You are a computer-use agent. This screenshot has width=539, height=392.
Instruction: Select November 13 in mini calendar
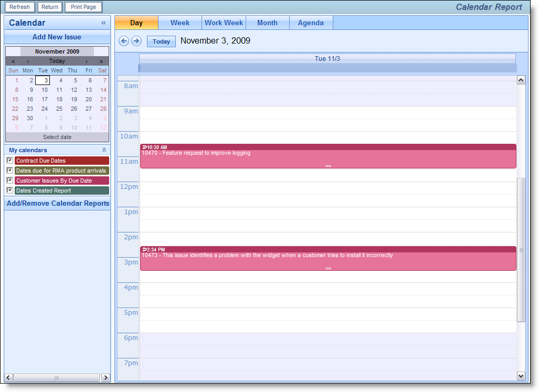tap(89, 90)
